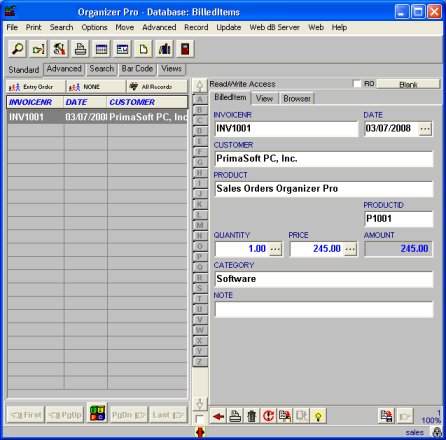The width and height of the screenshot is (446, 440).
Task: Open the DATE field picker button
Action: 425,129
